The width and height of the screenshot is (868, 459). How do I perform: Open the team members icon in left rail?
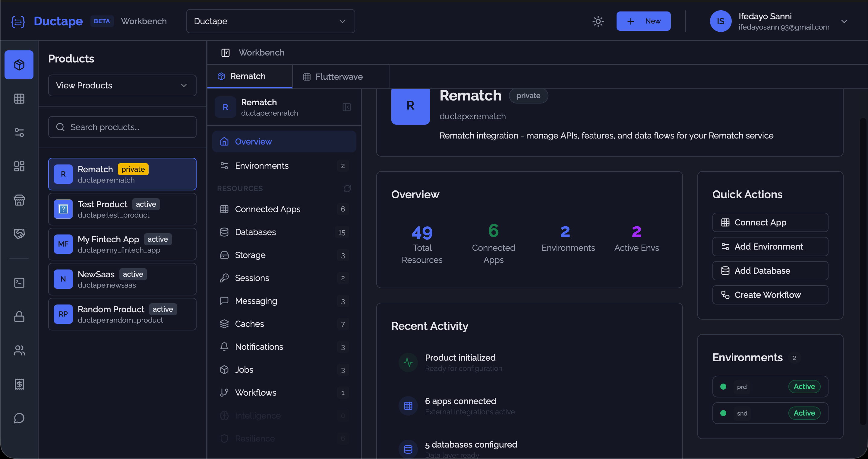pos(19,350)
